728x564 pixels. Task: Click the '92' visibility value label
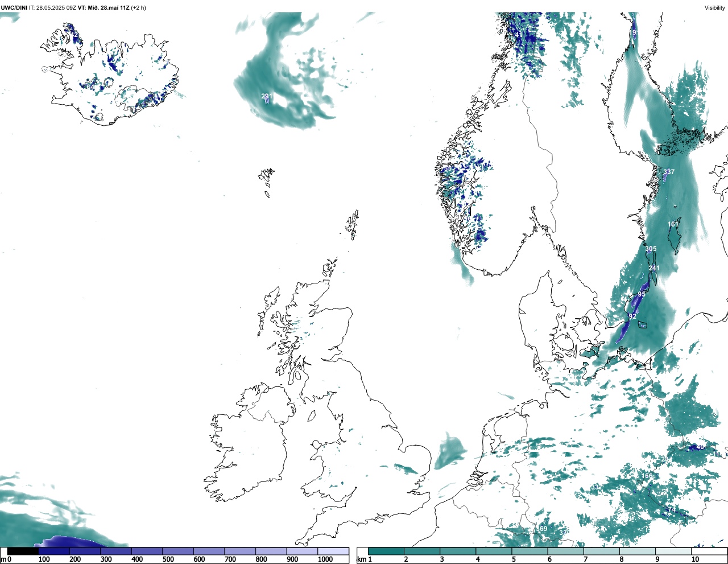pyautogui.click(x=632, y=316)
